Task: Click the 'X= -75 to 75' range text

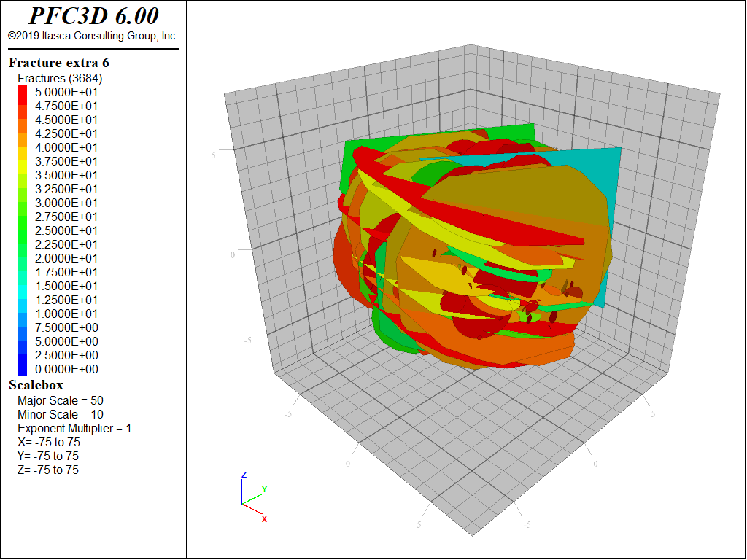Action: [49, 442]
